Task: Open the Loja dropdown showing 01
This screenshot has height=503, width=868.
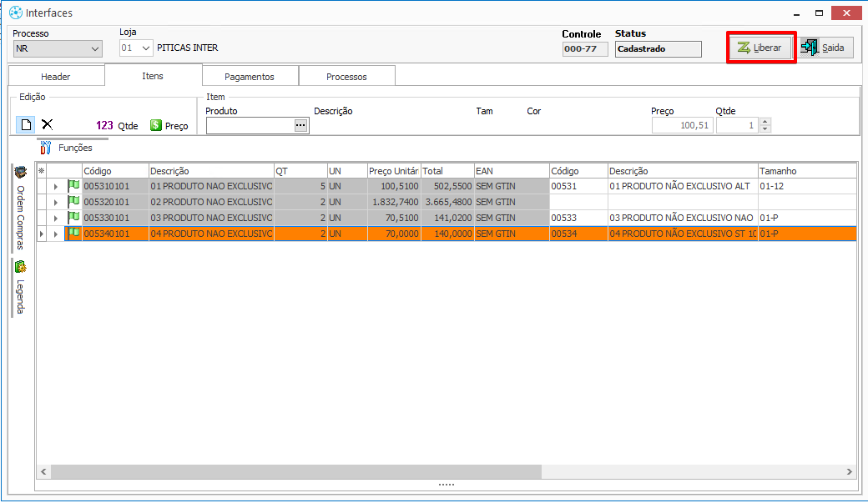Action: [x=146, y=48]
